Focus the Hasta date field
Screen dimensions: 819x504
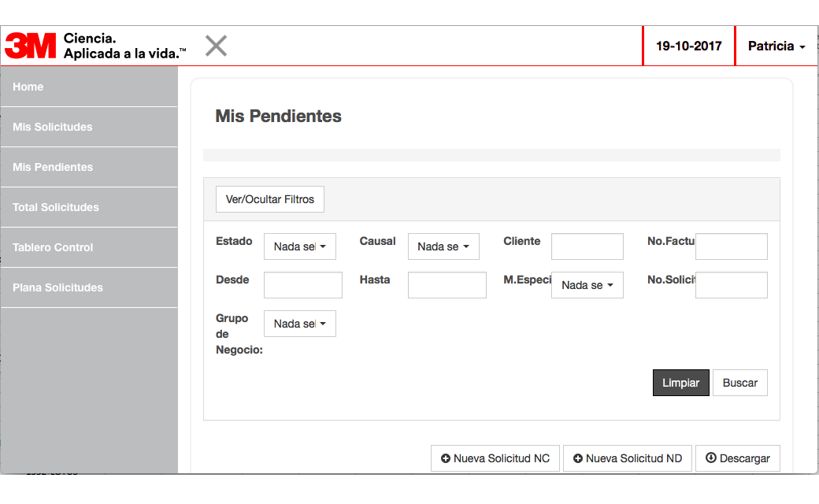[x=447, y=285]
